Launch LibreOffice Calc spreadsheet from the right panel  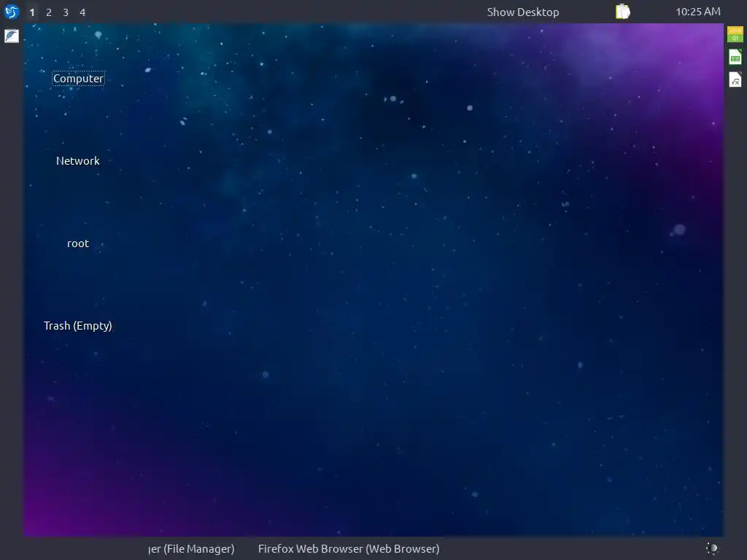coord(735,57)
